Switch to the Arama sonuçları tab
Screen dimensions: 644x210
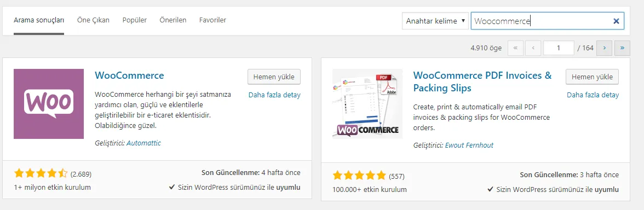tap(38, 20)
